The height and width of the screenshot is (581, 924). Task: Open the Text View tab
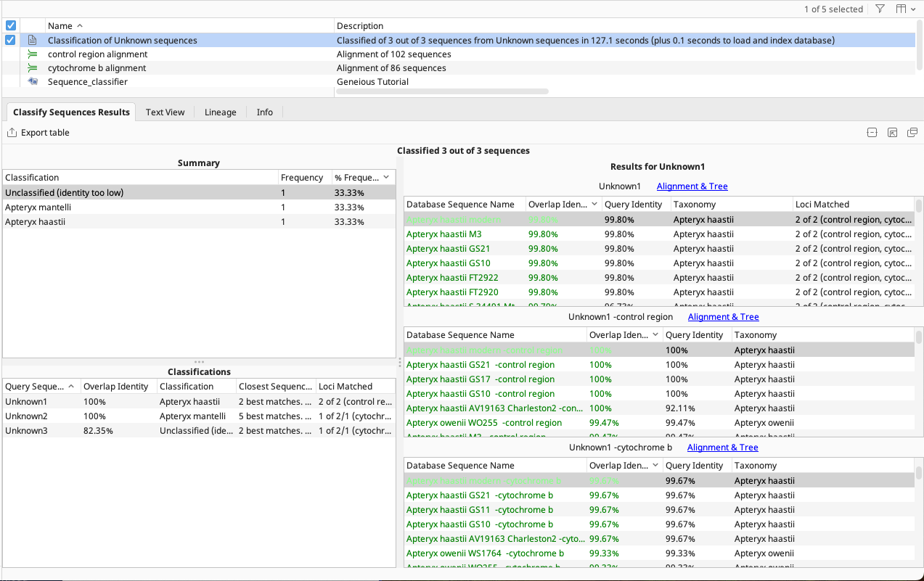point(165,112)
